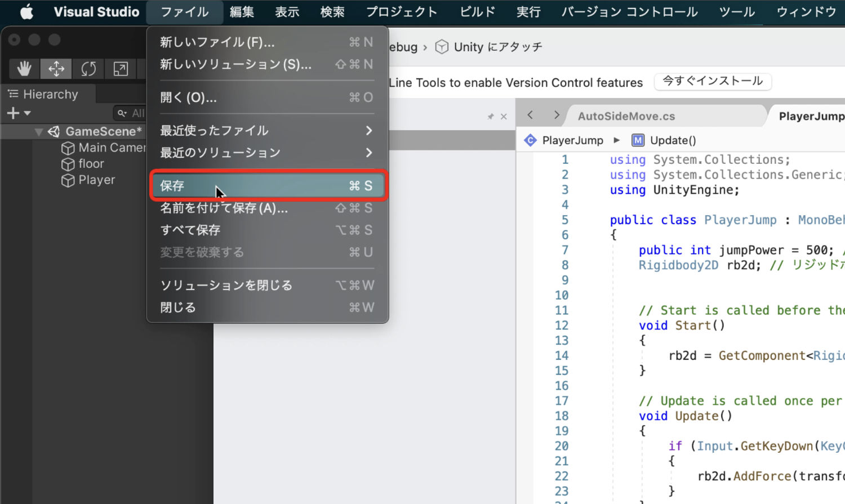Viewport: 845px width, 504px height.
Task: Select the Unity Hand tool
Action: [x=24, y=69]
